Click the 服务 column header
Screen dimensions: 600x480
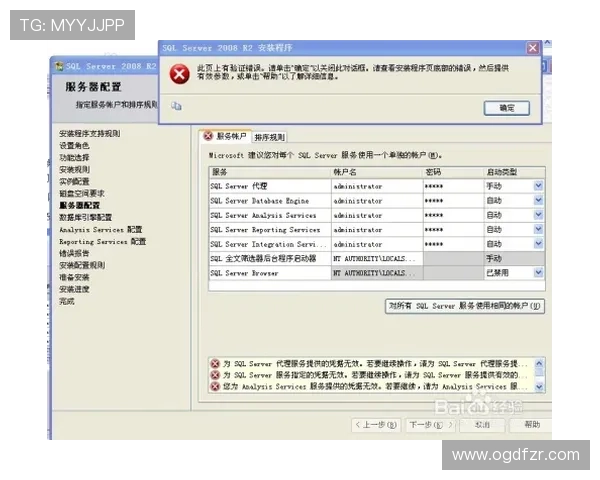(x=270, y=172)
